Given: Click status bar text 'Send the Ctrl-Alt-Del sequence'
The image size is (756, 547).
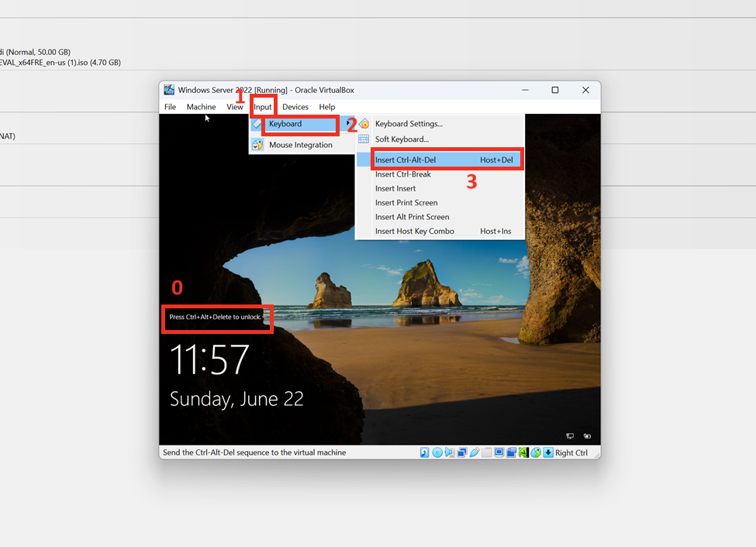Looking at the screenshot, I should click(x=254, y=452).
